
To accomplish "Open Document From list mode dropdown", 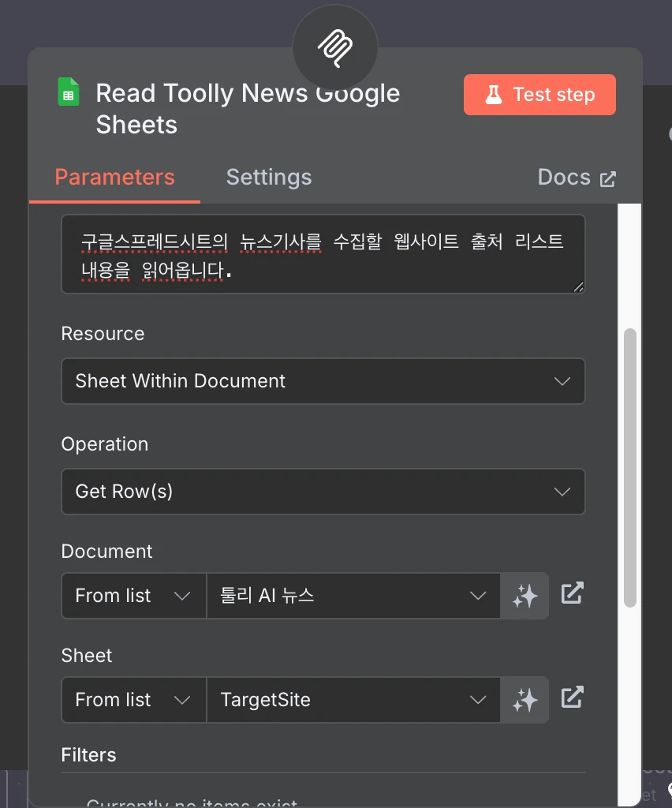I will [x=133, y=596].
